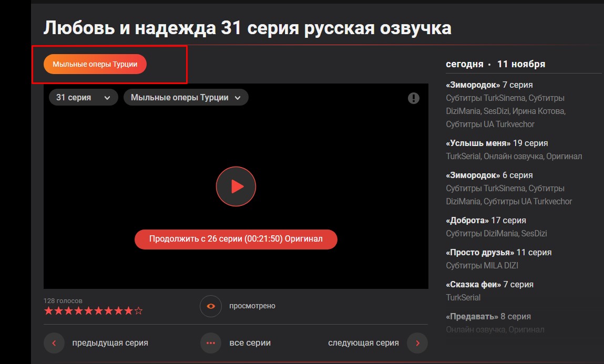This screenshot has width=604, height=364.
Task: Open the "Мыльные оперы Турции" voiceover dropdown
Action: (x=186, y=98)
